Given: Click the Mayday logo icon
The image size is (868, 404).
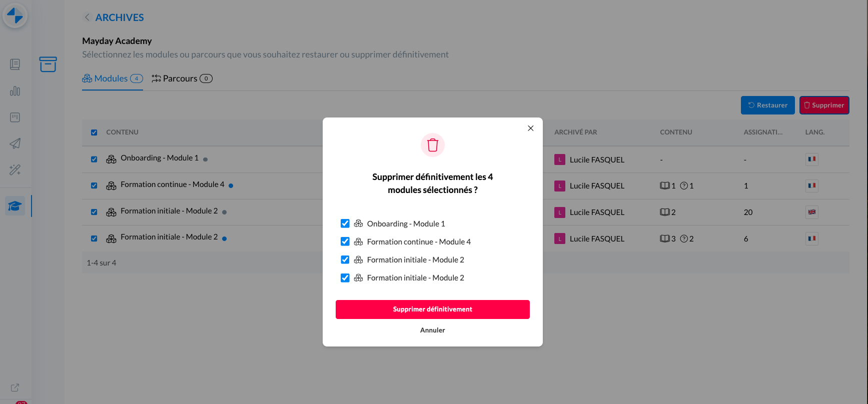Looking at the screenshot, I should point(15,15).
